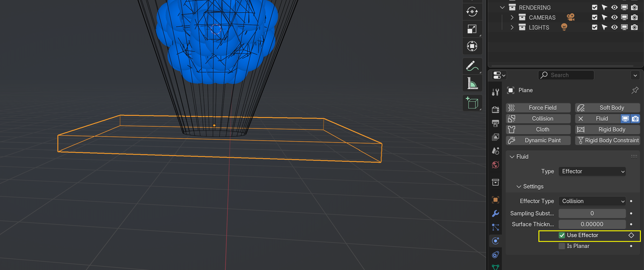Click the properties Search field
Image resolution: width=644 pixels, height=270 pixels.
click(566, 75)
